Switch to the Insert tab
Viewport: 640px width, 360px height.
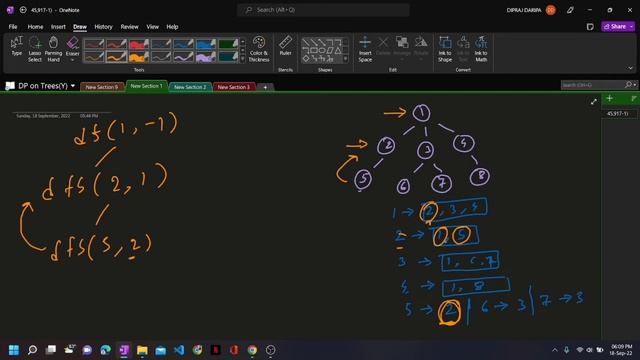[58, 27]
